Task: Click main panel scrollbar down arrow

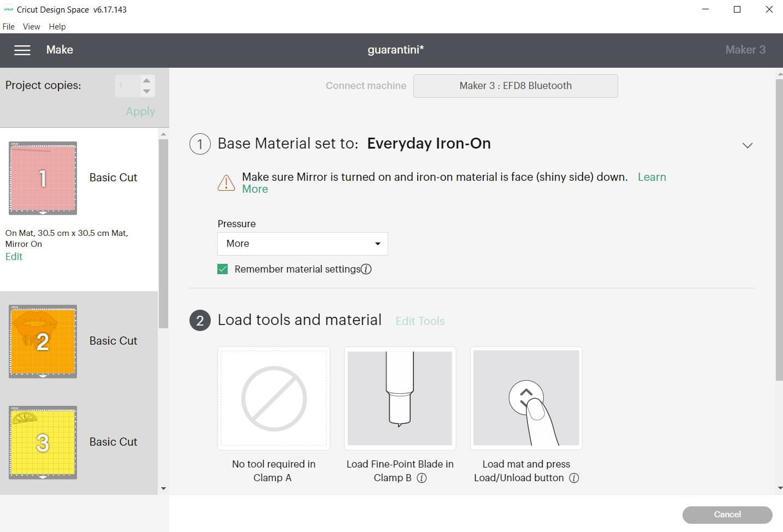Action: pyautogui.click(x=779, y=488)
